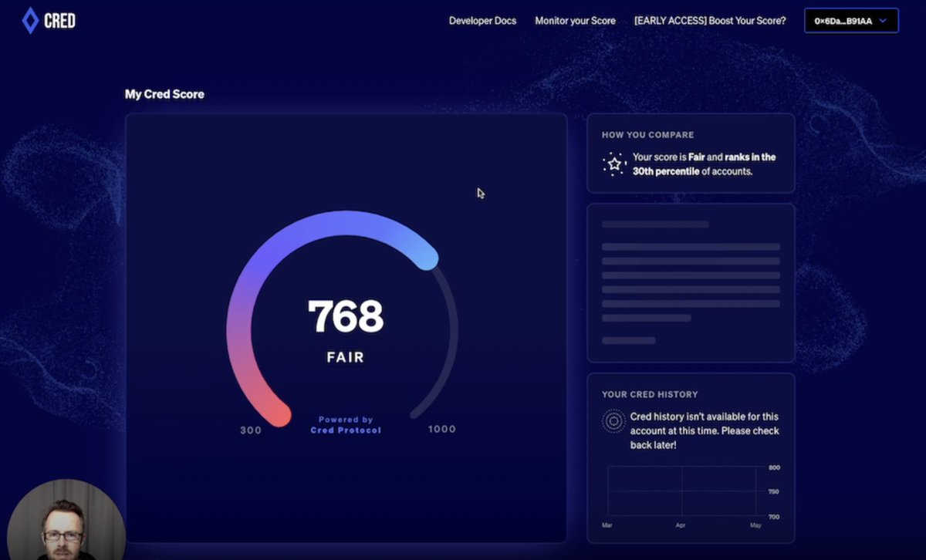Click the HOW YOU COMPARE heading
Screen dimensions: 926x560
647,135
